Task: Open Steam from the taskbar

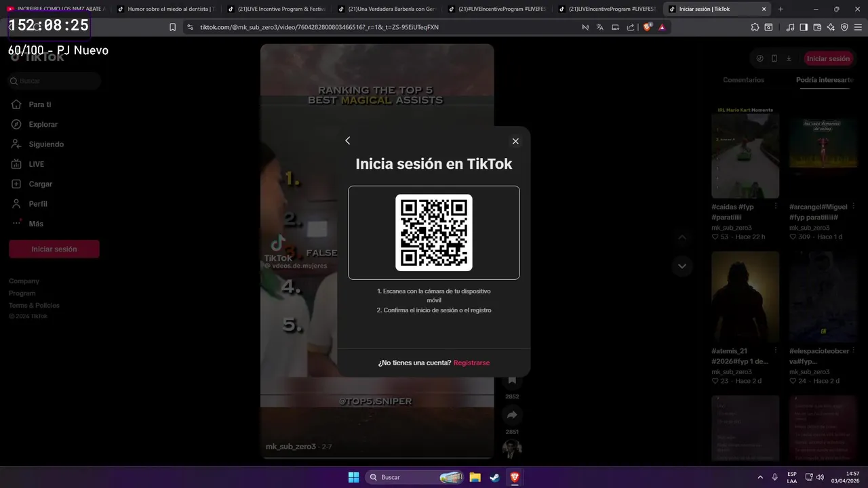Action: (495, 477)
